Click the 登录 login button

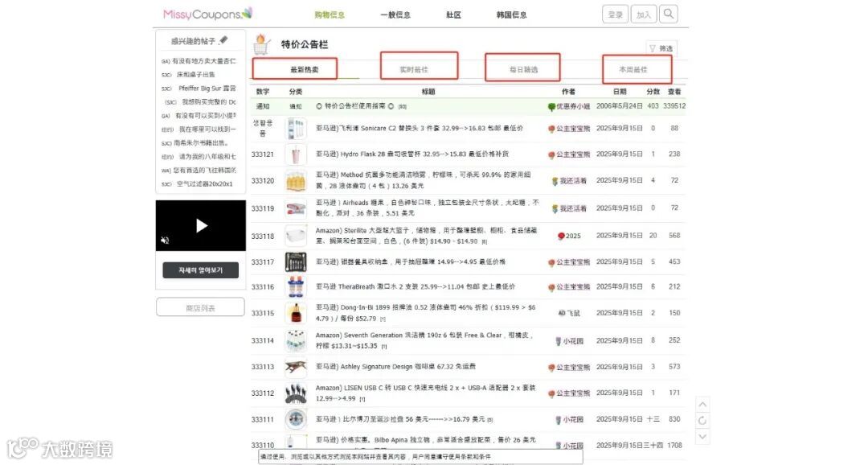pos(615,14)
